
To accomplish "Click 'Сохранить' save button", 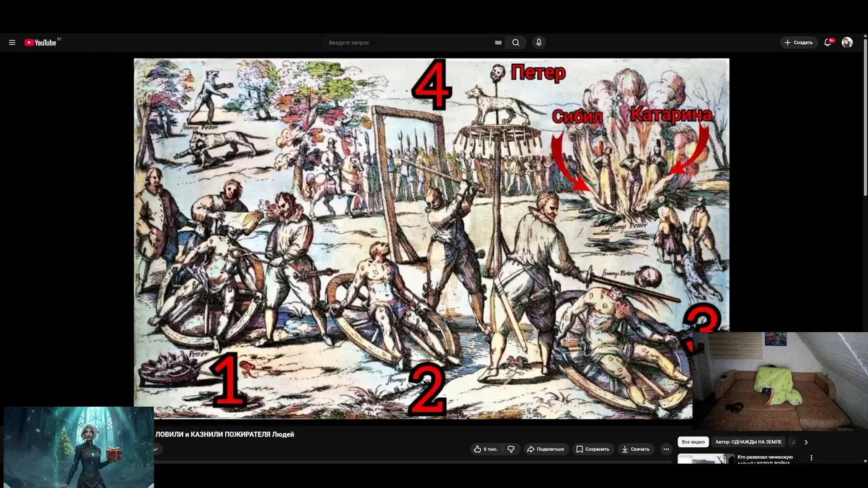I will coord(593,449).
